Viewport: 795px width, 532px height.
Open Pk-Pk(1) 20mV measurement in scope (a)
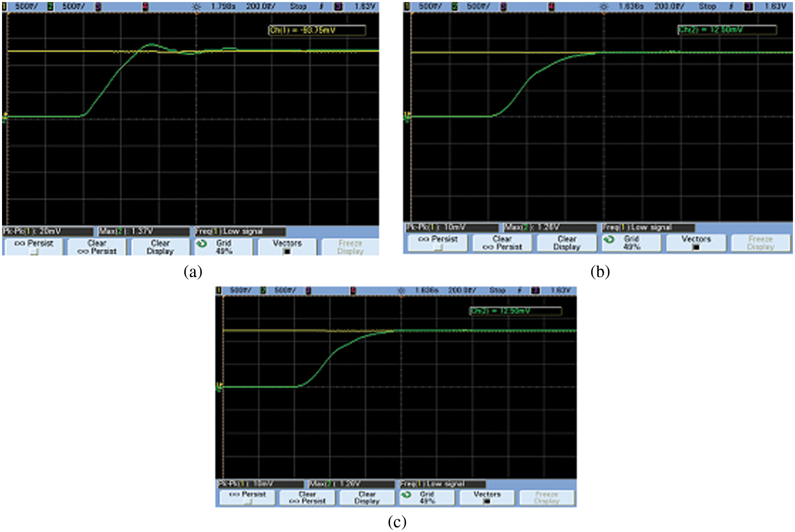[x=47, y=232]
